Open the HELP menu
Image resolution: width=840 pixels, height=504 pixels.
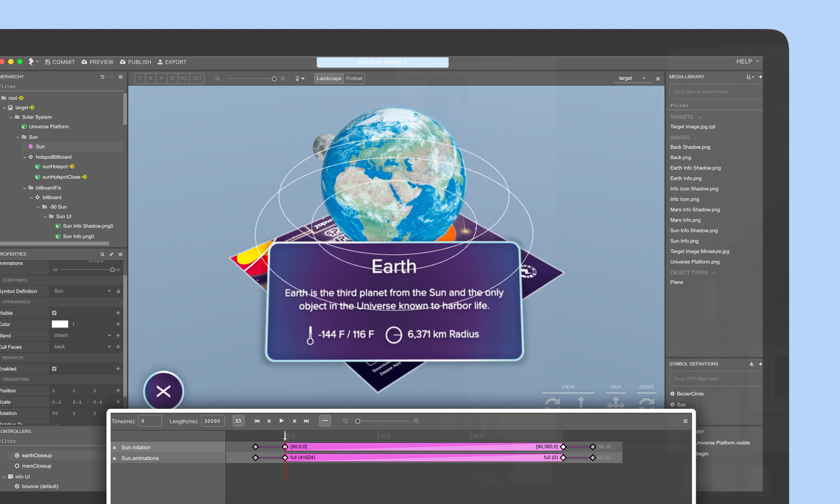[x=747, y=61]
